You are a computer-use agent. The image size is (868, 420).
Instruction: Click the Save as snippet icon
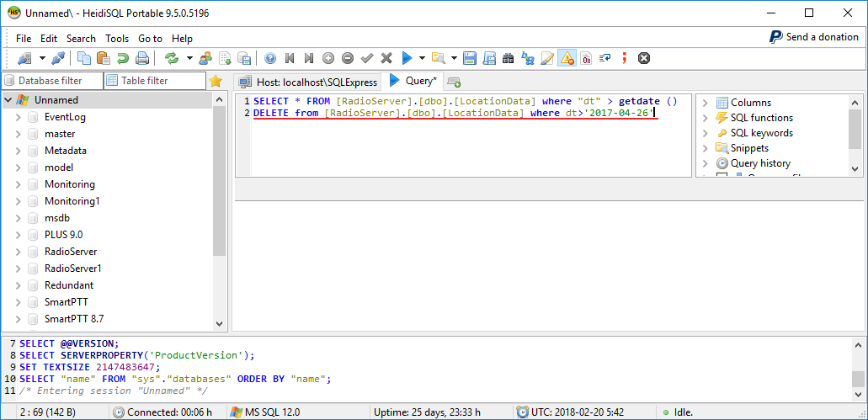click(489, 57)
